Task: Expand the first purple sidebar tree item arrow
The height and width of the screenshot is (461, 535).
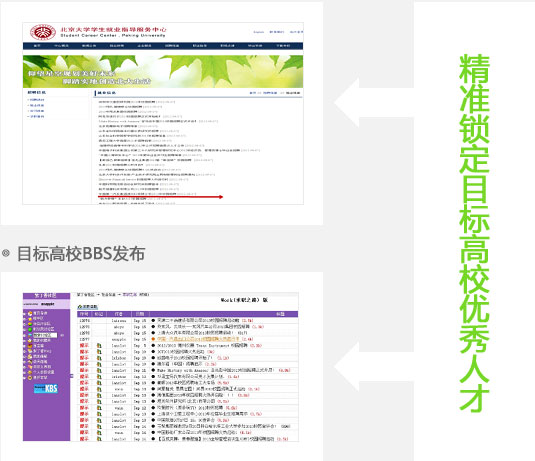Action: 25,313
